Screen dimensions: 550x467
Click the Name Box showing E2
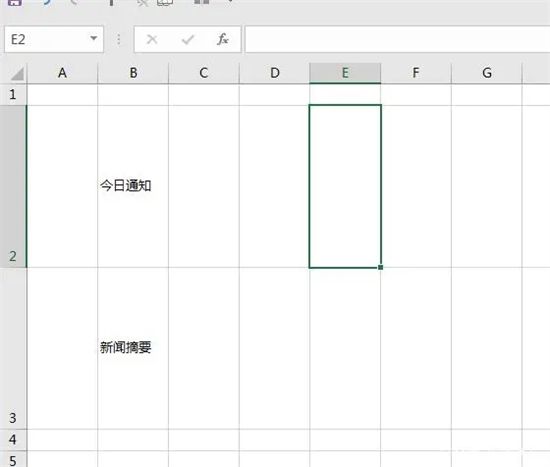click(x=54, y=39)
